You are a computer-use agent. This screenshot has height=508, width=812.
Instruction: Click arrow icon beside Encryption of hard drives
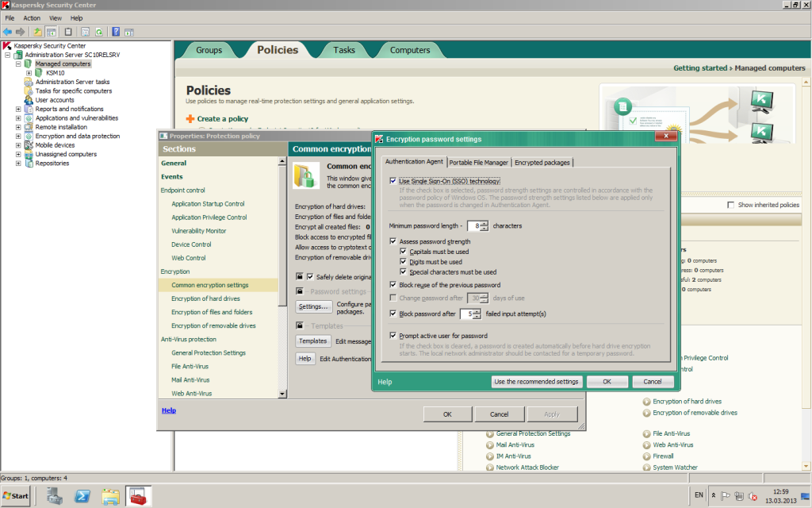[647, 401]
